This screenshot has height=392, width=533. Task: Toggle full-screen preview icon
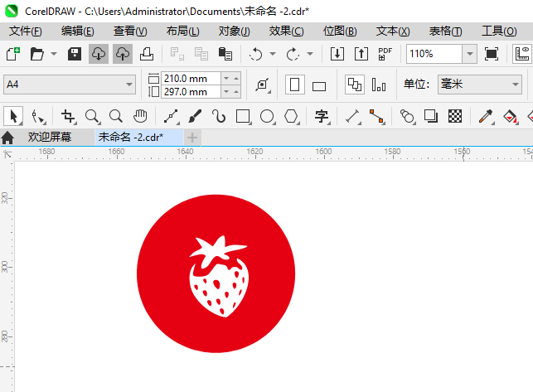click(x=492, y=54)
